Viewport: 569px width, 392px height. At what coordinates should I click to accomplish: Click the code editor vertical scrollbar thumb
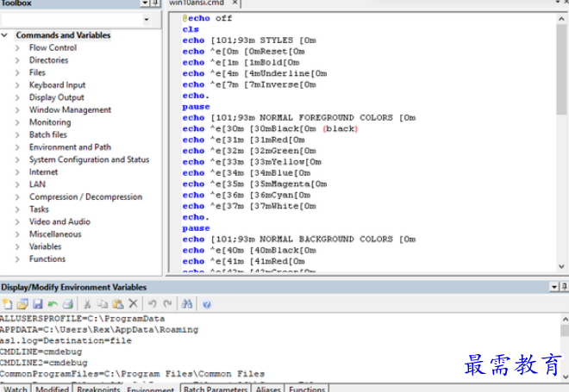click(x=562, y=69)
